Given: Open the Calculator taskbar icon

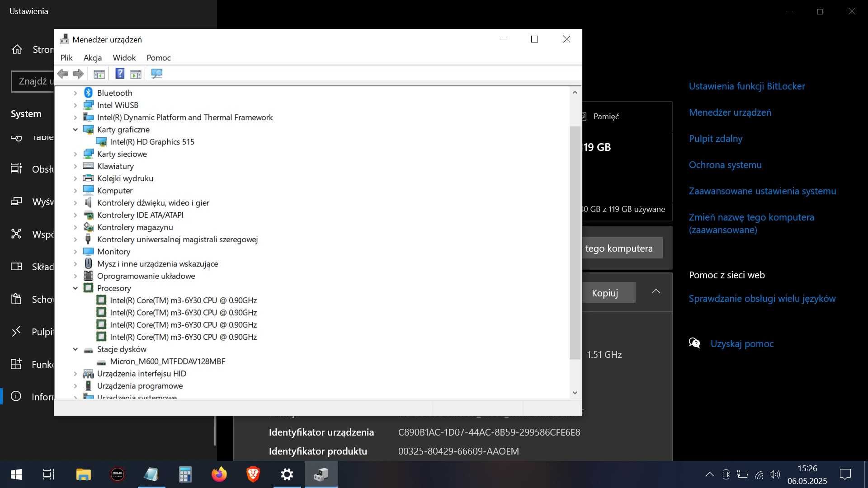Looking at the screenshot, I should (185, 474).
